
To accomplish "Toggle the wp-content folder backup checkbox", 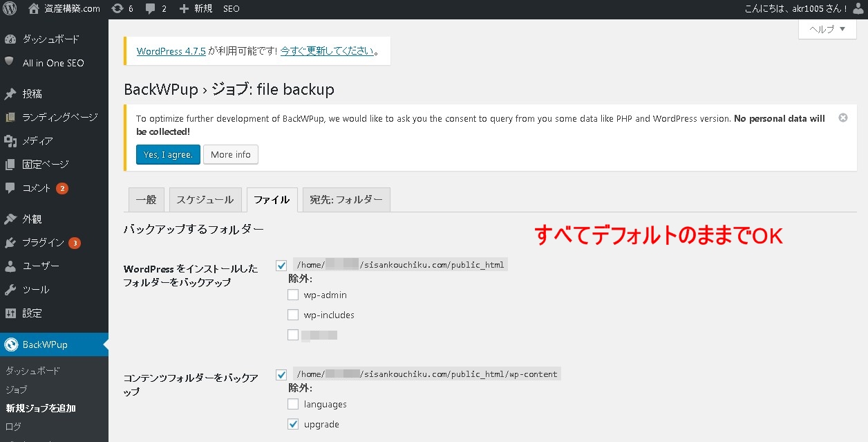I will 281,375.
